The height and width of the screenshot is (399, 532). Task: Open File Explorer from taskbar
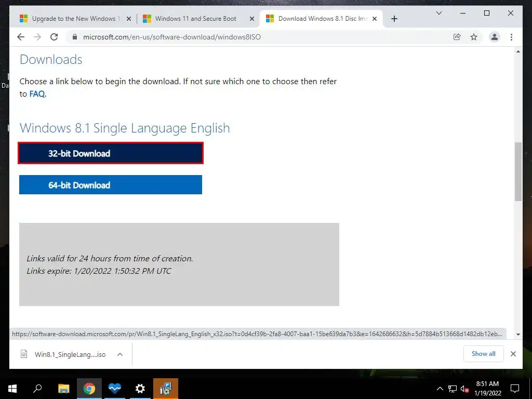[64, 389]
